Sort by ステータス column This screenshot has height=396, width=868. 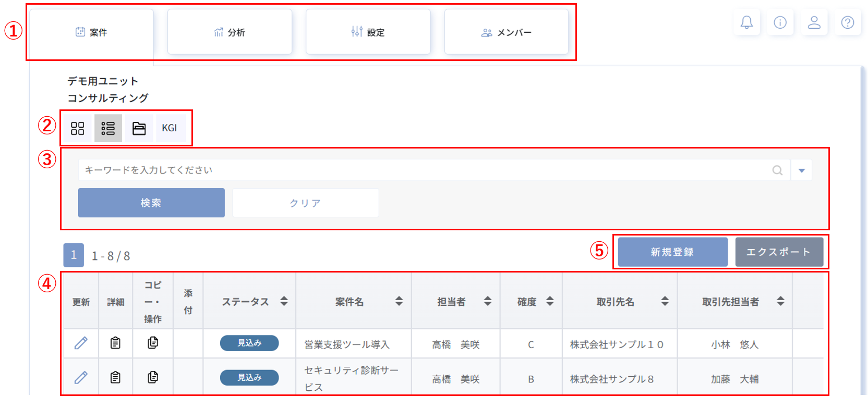284,301
